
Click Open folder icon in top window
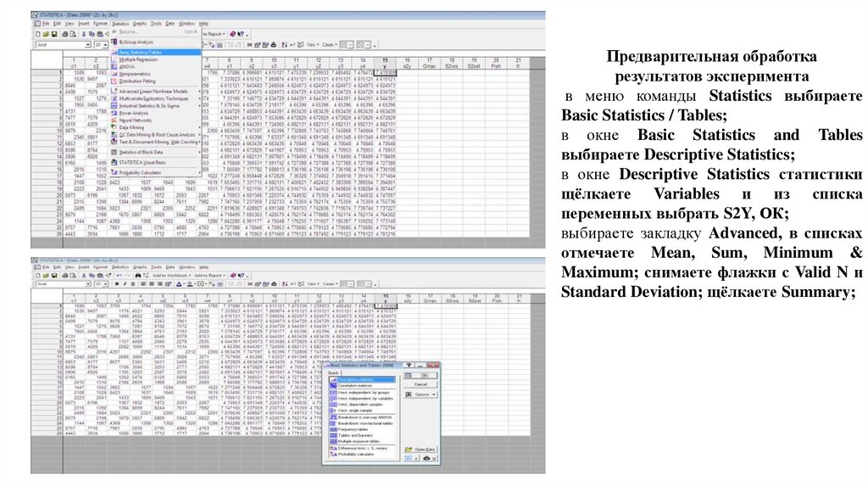46,34
